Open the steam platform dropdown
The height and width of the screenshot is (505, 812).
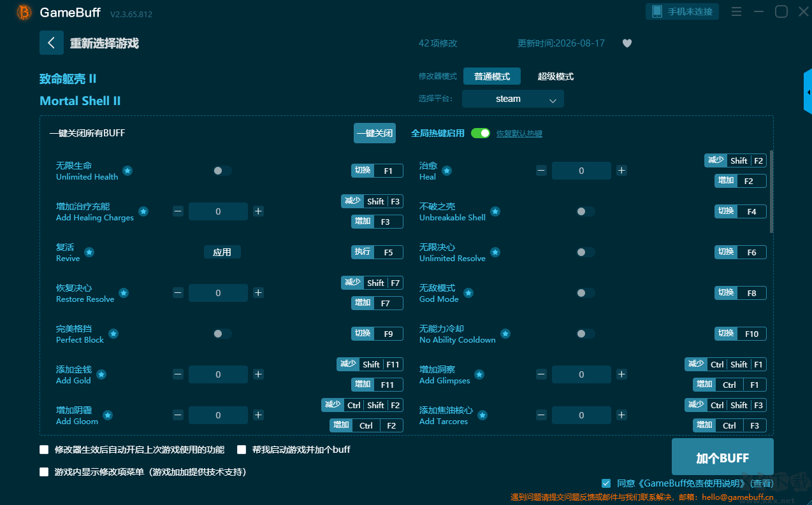click(513, 99)
